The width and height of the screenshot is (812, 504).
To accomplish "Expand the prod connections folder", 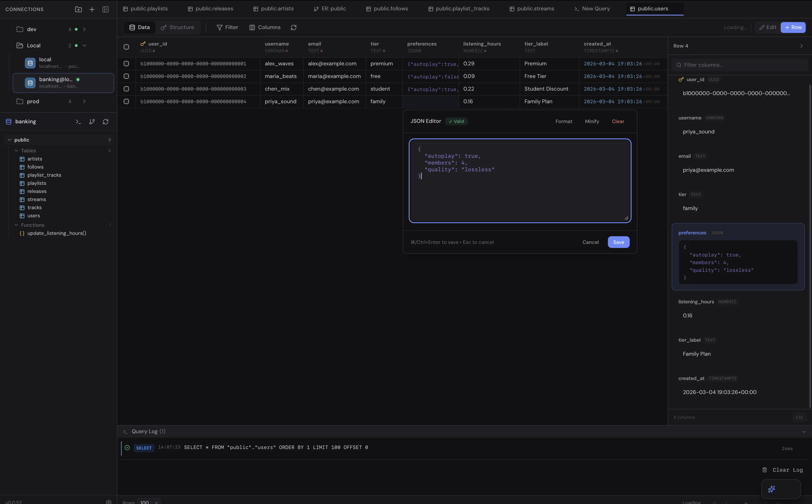I will pos(84,101).
